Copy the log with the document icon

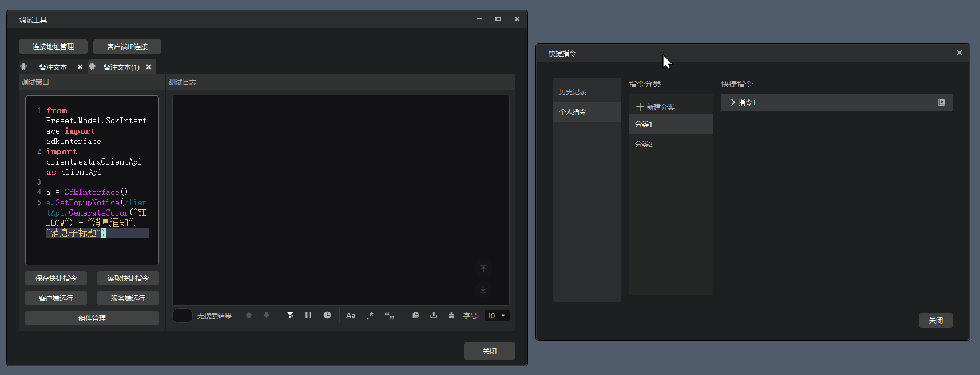pos(415,315)
